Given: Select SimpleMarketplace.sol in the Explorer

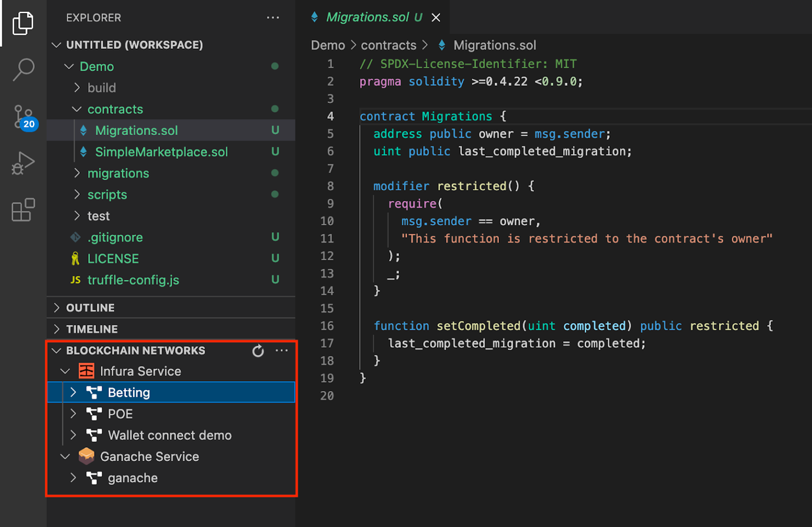Looking at the screenshot, I should click(x=162, y=151).
